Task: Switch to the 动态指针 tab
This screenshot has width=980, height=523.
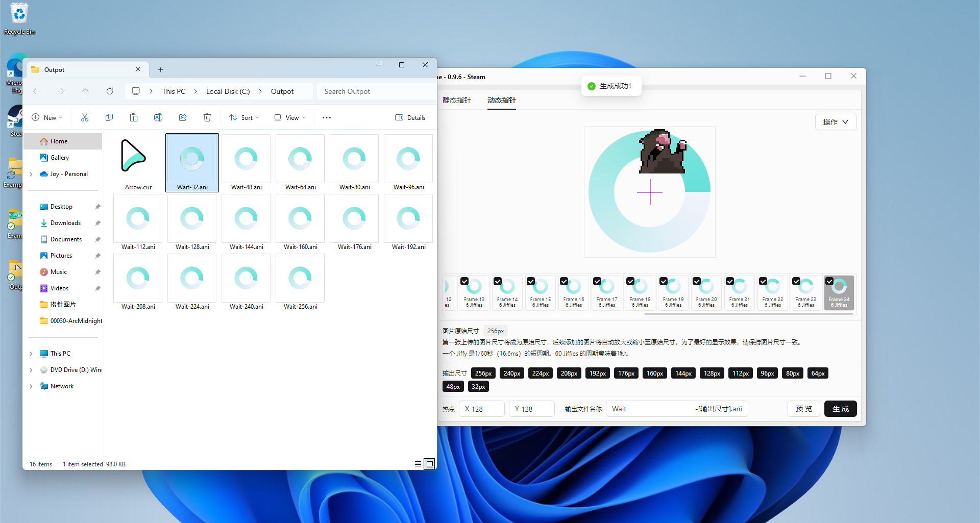Action: point(502,100)
